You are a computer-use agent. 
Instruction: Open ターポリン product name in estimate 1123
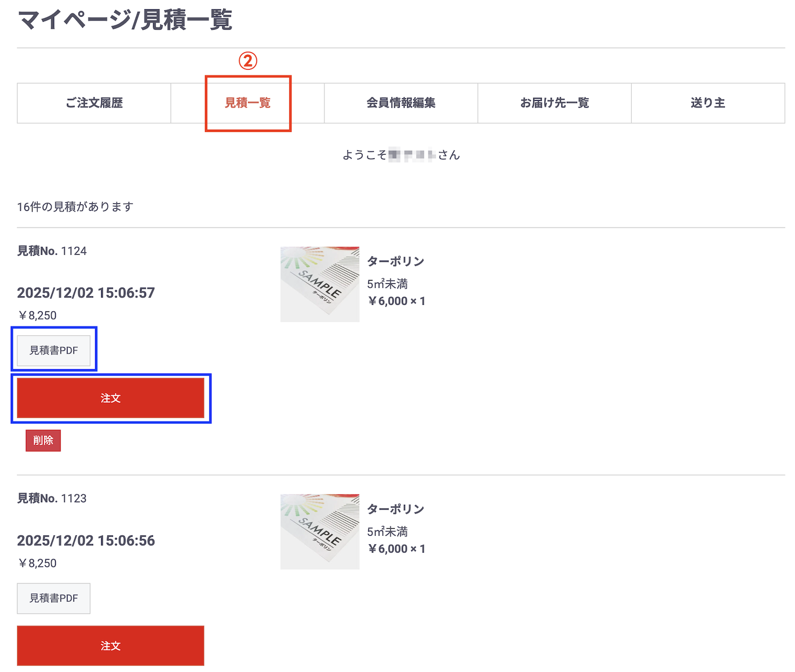tap(395, 509)
